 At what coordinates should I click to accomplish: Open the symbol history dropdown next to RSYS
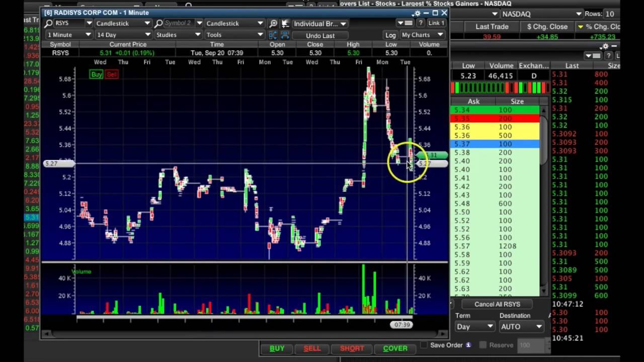(89, 23)
